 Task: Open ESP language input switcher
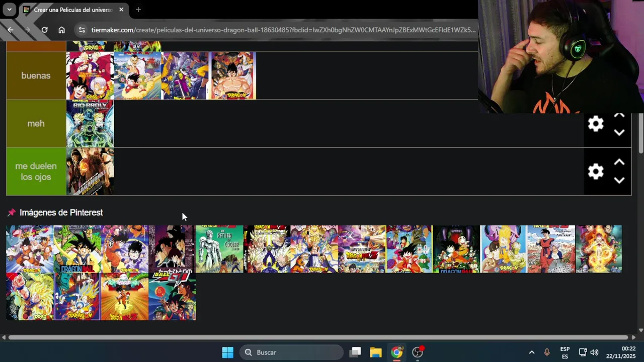pos(565,352)
